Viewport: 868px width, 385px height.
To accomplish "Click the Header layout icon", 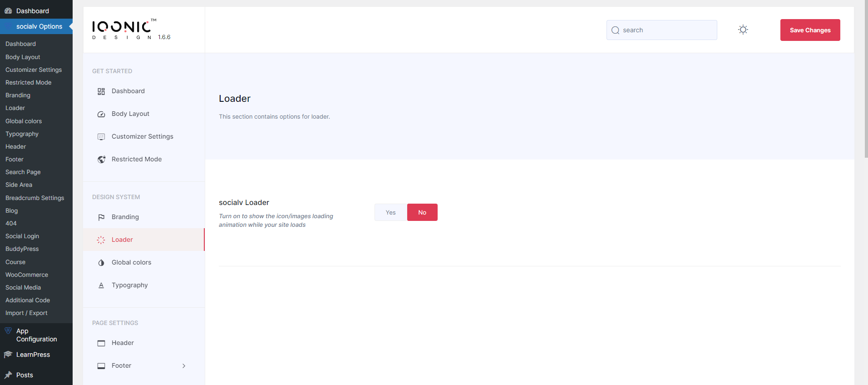I will 101,343.
